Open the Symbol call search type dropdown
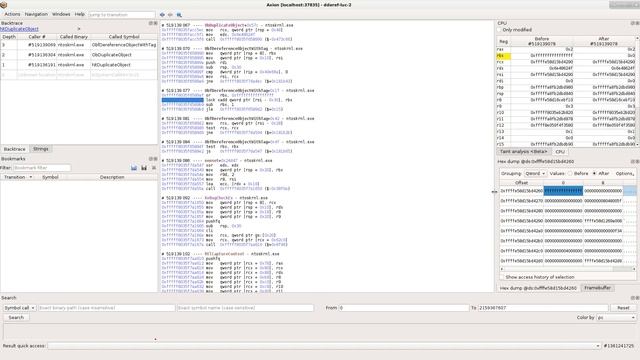The image size is (640, 360). (x=20, y=308)
